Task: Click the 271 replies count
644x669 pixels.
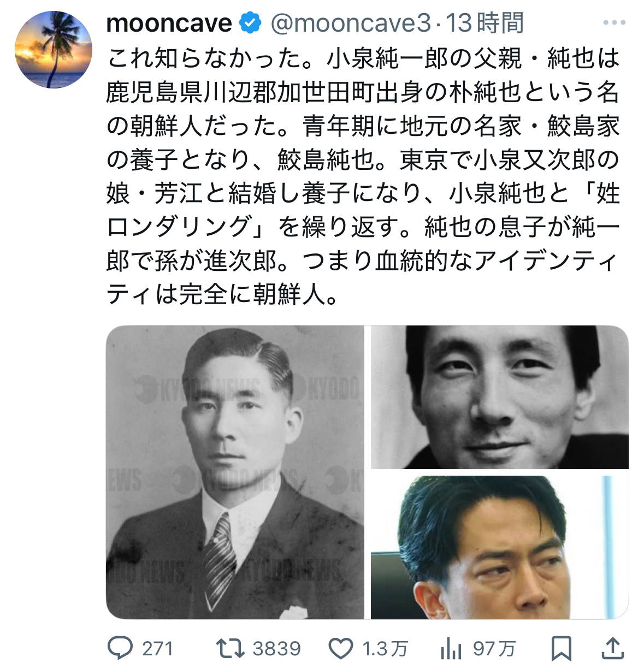Action: (157, 649)
